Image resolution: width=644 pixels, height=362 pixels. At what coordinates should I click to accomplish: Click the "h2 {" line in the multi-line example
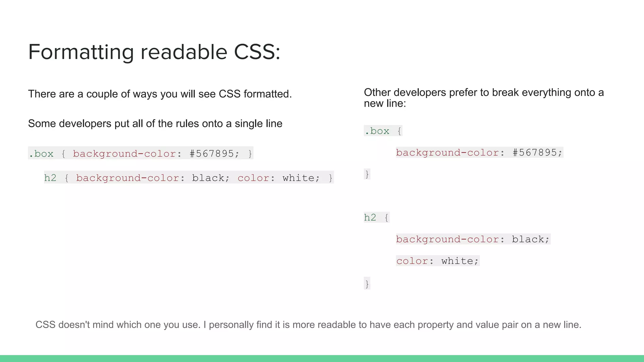[376, 217]
